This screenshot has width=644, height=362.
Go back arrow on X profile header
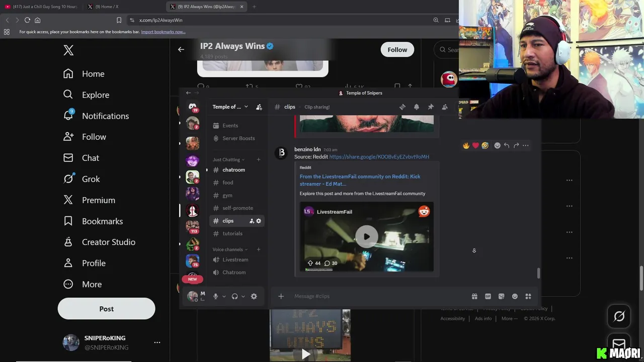181,49
